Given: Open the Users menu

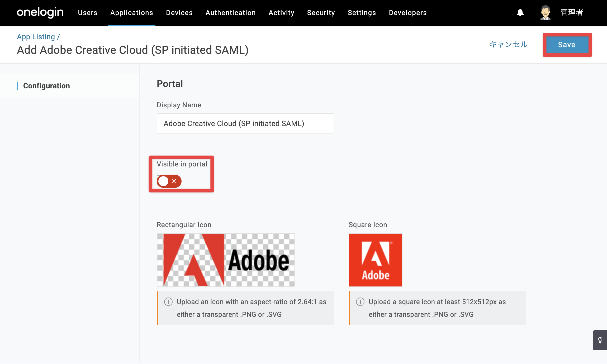Looking at the screenshot, I should pos(88,13).
